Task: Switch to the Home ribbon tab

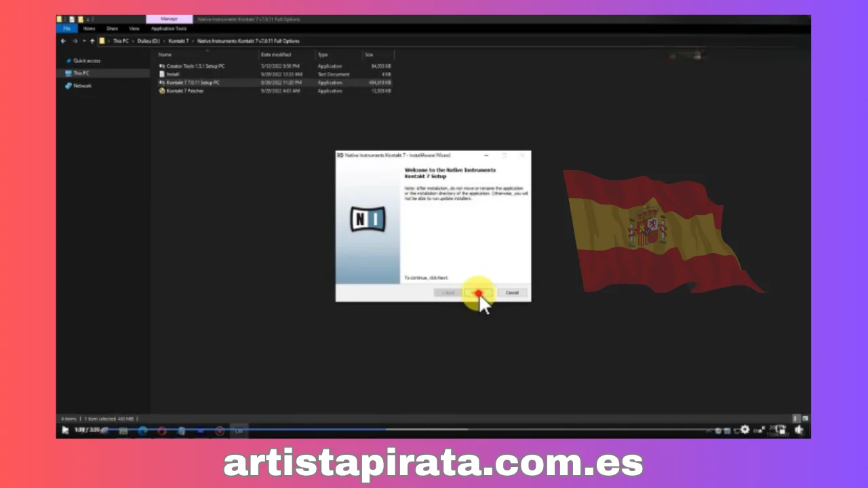Action: click(90, 28)
